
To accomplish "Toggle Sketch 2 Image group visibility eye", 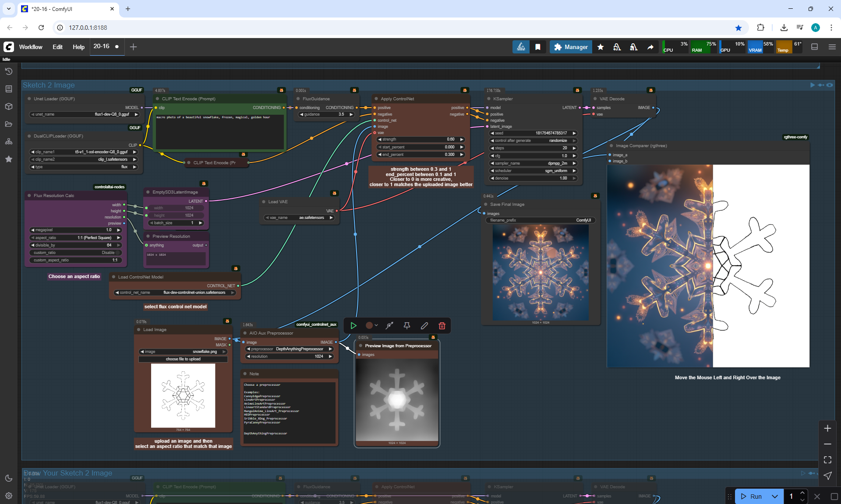I will click(830, 85).
